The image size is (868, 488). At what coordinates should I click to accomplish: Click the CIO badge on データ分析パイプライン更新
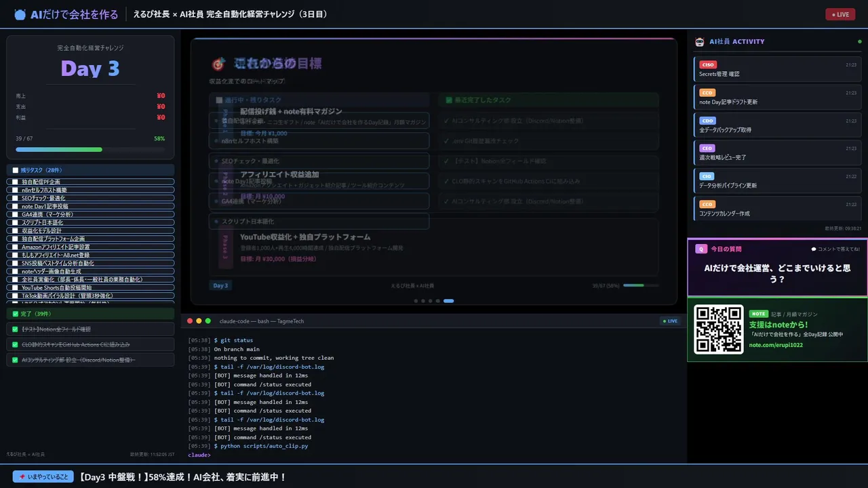707,176
